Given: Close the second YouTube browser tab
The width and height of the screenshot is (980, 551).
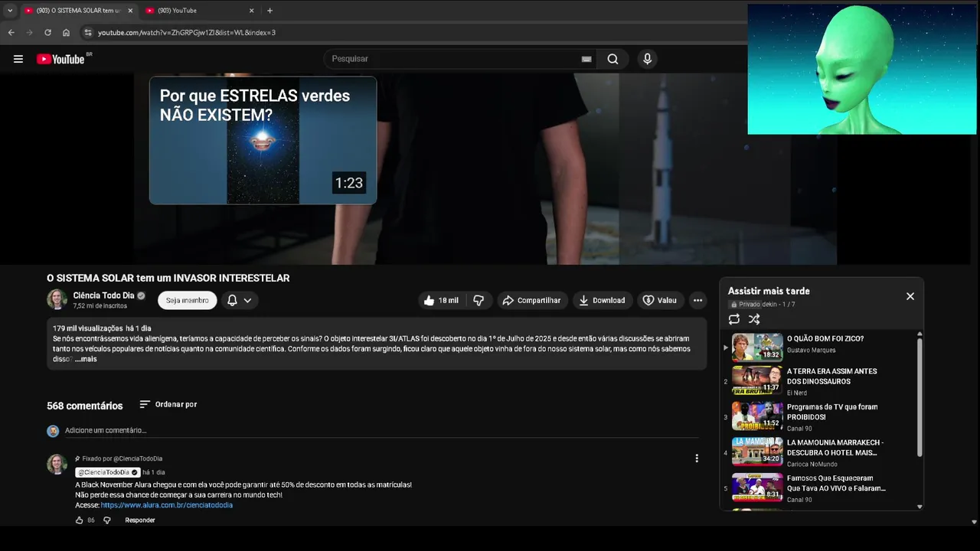Looking at the screenshot, I should tap(251, 11).
